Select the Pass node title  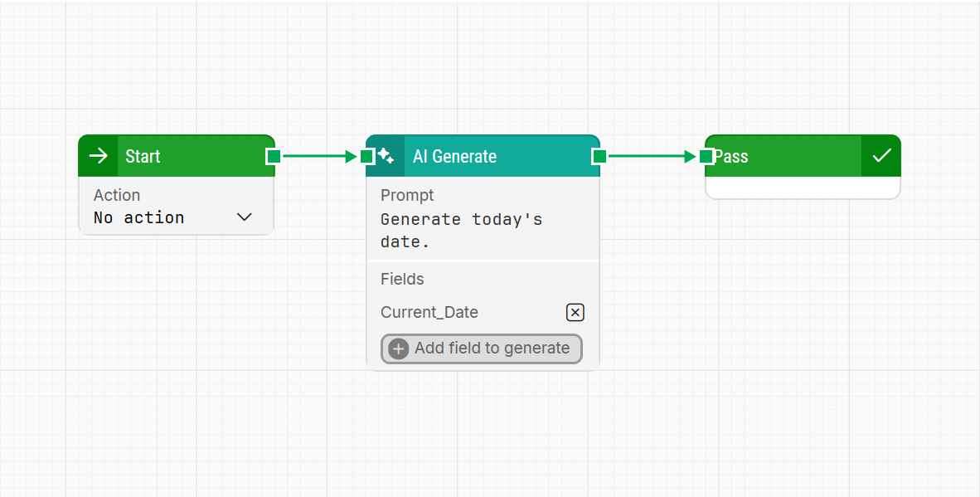pos(731,156)
